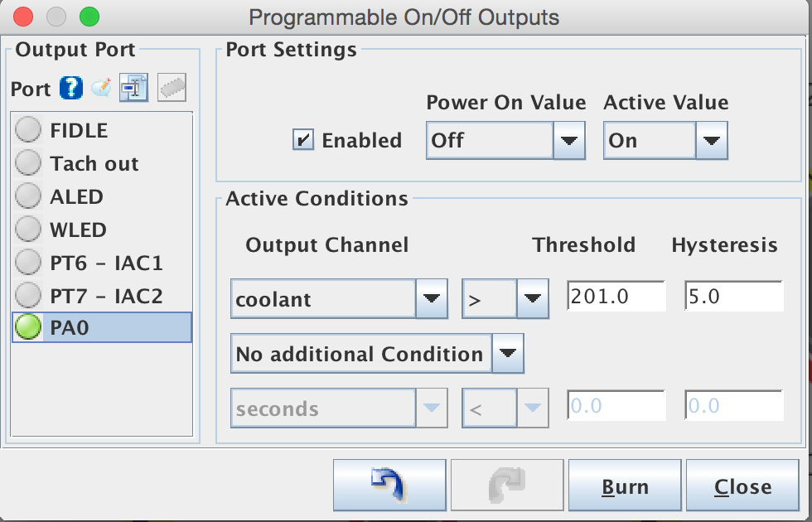This screenshot has width=812, height=522.
Task: Open the Port help question-mark icon
Action: tap(71, 88)
